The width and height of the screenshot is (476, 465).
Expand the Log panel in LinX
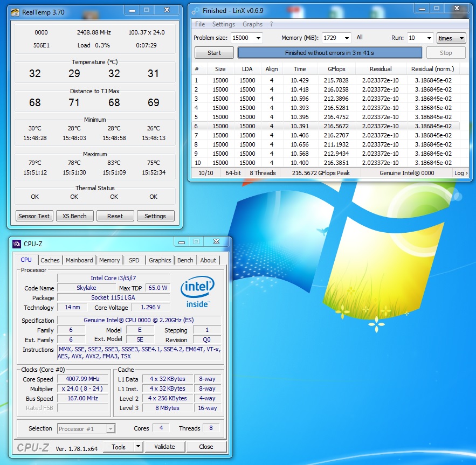point(461,173)
